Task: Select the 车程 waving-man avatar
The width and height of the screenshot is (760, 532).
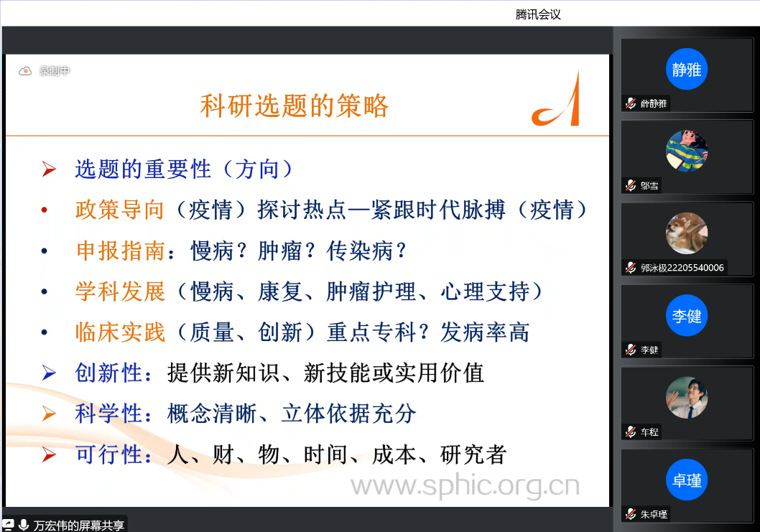Action: coord(687,398)
